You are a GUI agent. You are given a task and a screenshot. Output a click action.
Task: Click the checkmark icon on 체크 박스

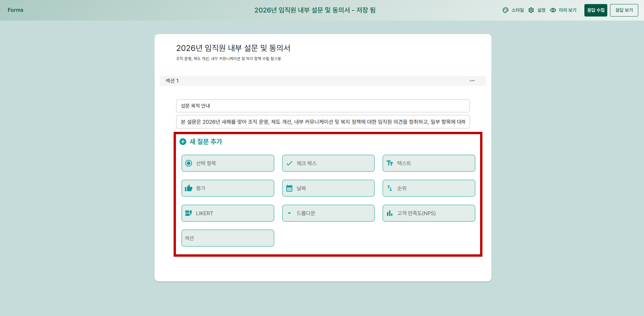[x=289, y=163]
